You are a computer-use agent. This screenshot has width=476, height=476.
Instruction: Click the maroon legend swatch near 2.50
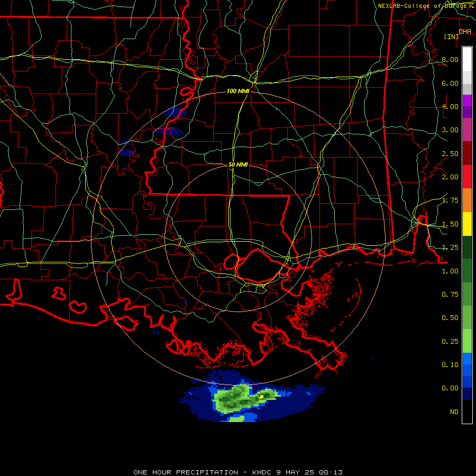(467, 153)
